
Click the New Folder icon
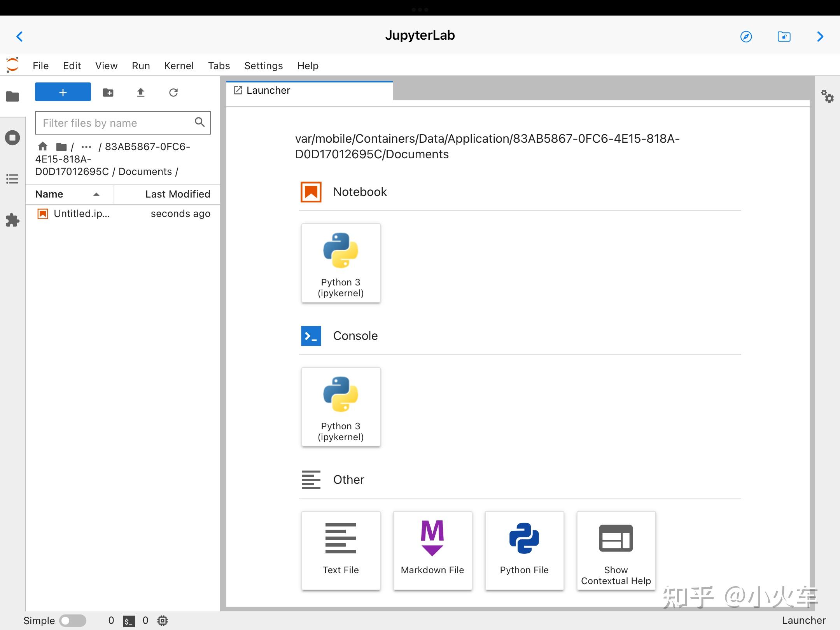click(108, 93)
